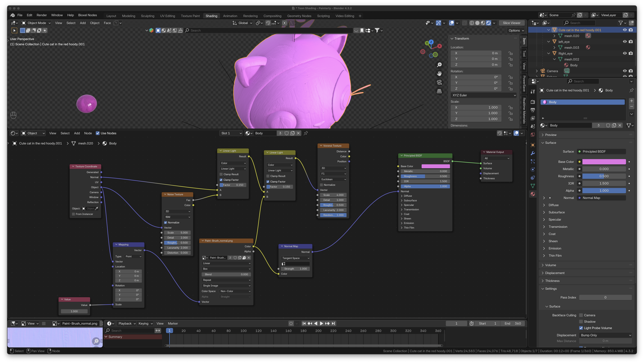Switch to the Geometry Nodes workspace tab
Viewport: 644px width, 363px height.
point(299,16)
